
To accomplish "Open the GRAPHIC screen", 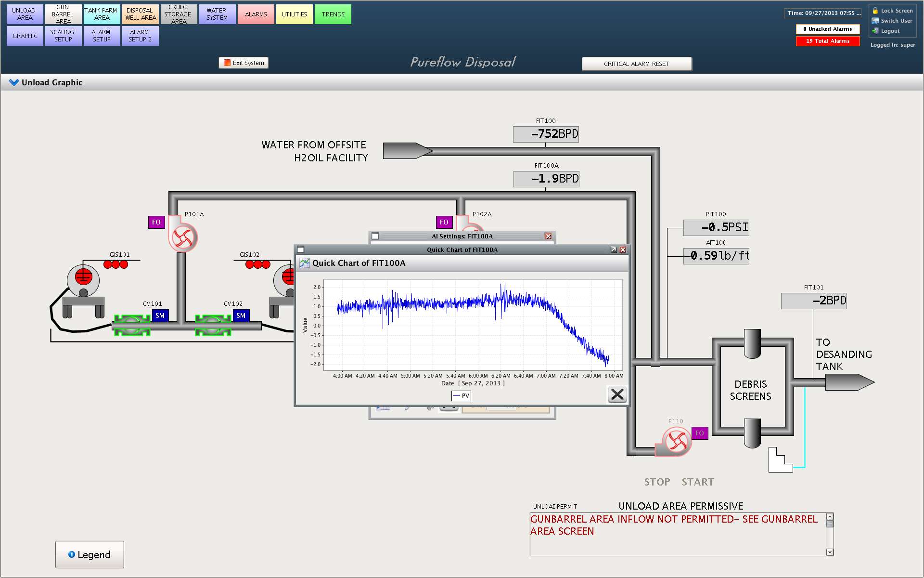I will tap(25, 36).
